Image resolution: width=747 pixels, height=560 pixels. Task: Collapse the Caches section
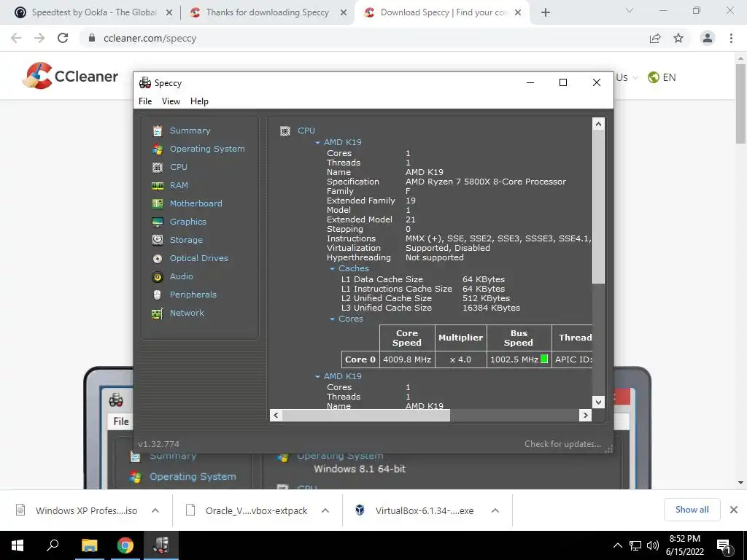[333, 268]
